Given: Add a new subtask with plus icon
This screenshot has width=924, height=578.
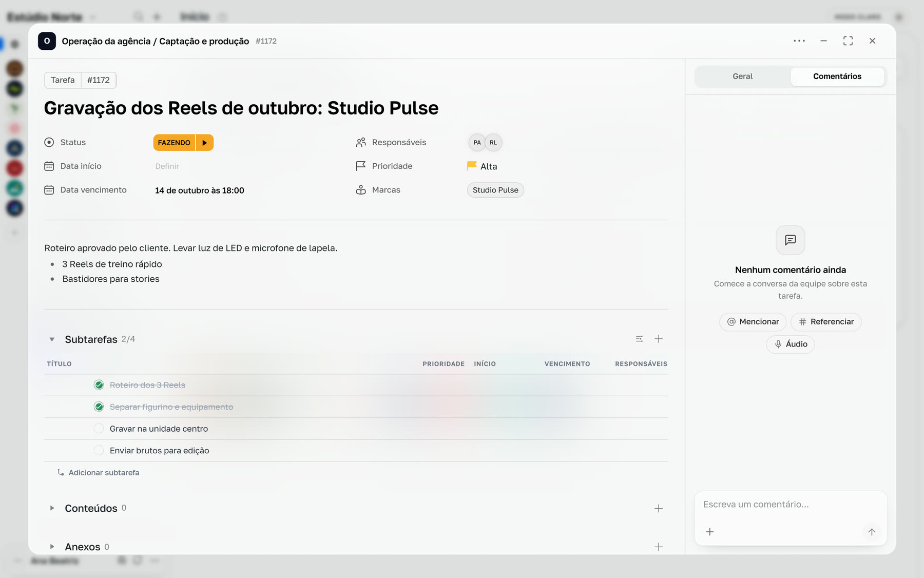Looking at the screenshot, I should pos(659,339).
